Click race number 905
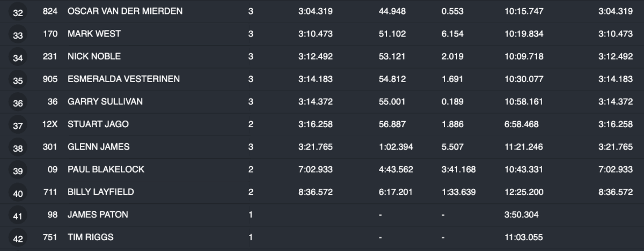Image resolution: width=644 pixels, height=251 pixels. (x=50, y=79)
